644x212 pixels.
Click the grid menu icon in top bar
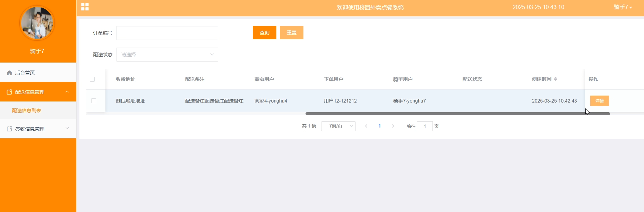click(85, 7)
